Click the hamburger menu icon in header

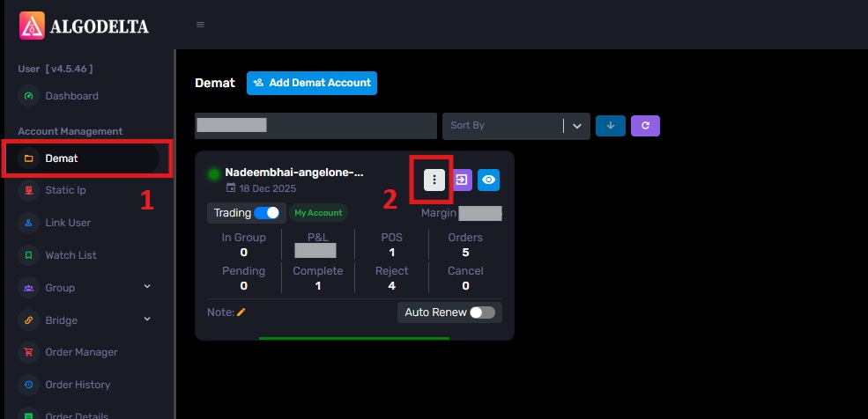pos(200,25)
